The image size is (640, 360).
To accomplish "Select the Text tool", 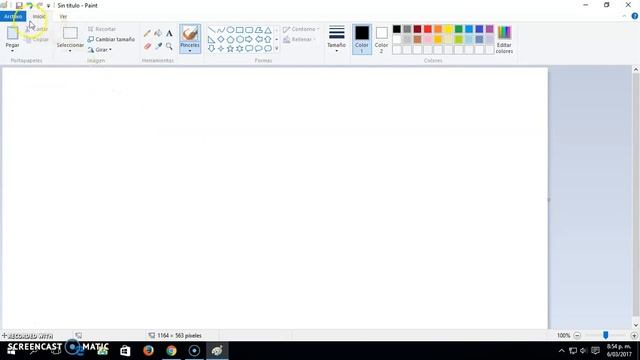I will pos(169,33).
